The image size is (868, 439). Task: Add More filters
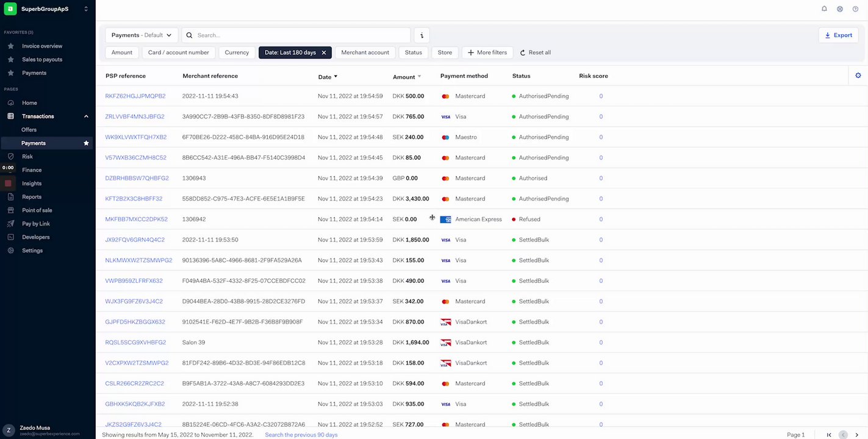(487, 53)
